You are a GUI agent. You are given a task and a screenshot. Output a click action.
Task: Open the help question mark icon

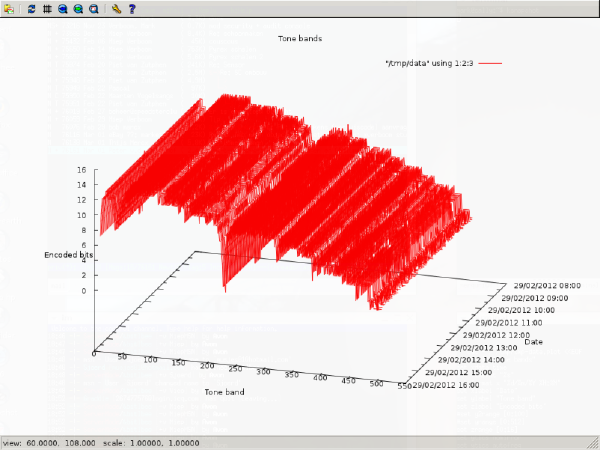click(x=132, y=9)
